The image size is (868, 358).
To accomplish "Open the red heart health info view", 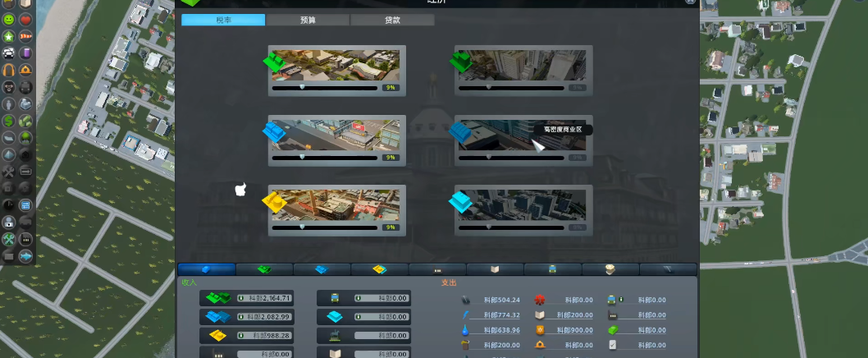I will 25,20.
